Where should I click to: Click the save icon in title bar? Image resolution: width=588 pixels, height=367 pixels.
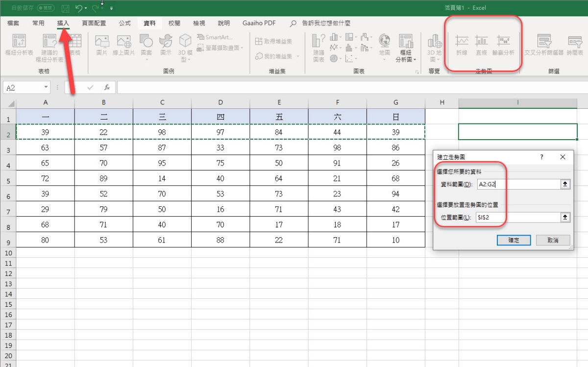65,8
